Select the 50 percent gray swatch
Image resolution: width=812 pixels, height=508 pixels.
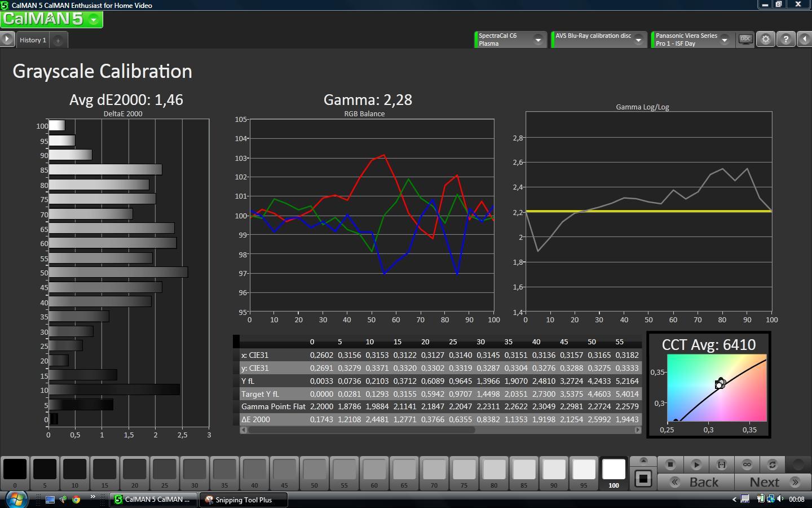[x=314, y=470]
